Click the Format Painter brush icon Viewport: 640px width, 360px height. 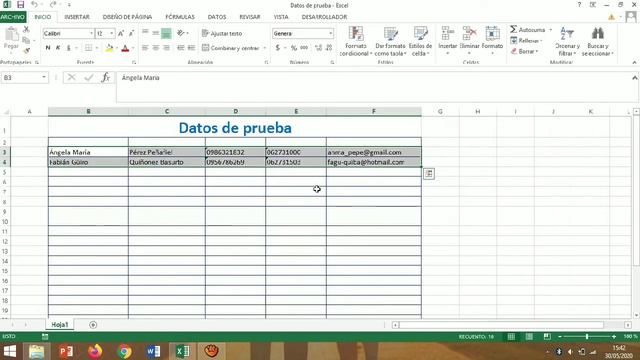(x=26, y=51)
